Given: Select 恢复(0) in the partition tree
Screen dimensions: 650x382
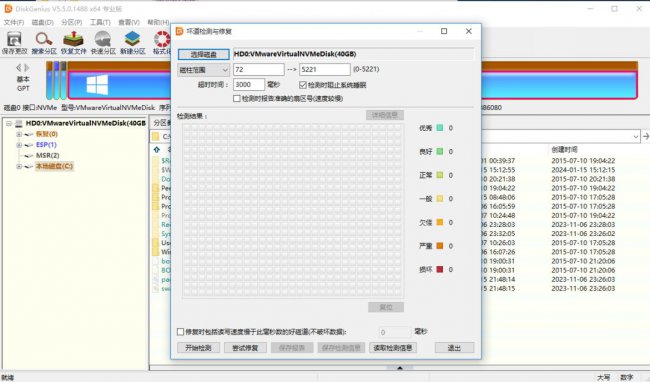Looking at the screenshot, I should (47, 134).
